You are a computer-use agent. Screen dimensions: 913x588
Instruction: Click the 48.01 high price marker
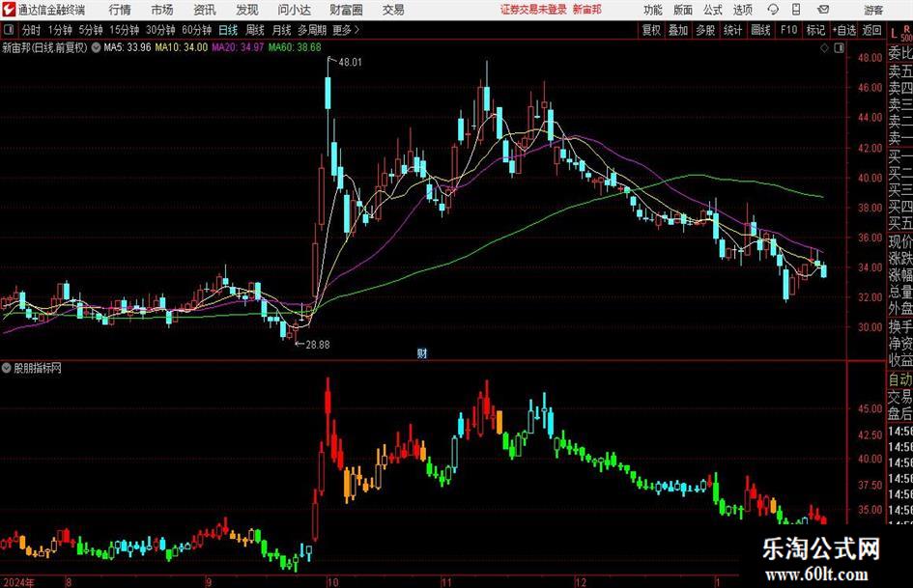350,63
